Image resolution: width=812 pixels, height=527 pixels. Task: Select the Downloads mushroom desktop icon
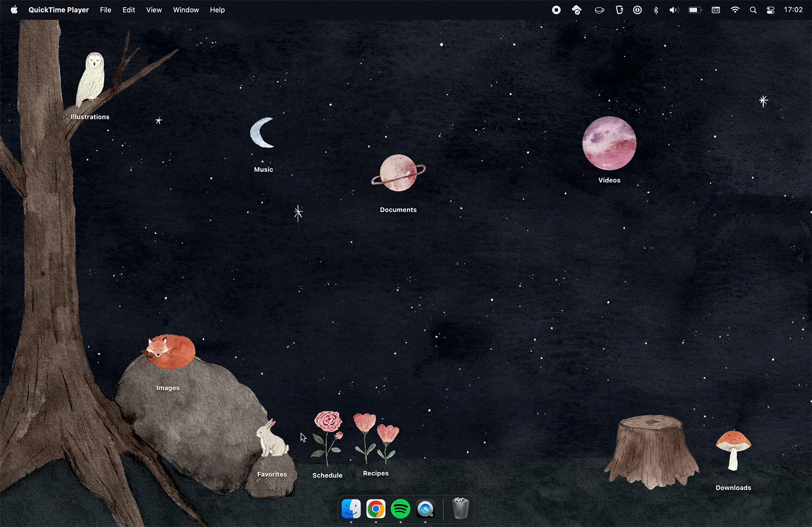(733, 450)
